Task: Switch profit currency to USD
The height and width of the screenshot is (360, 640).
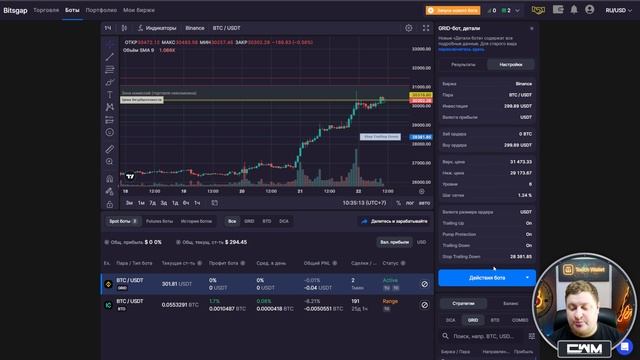Action: tap(421, 242)
